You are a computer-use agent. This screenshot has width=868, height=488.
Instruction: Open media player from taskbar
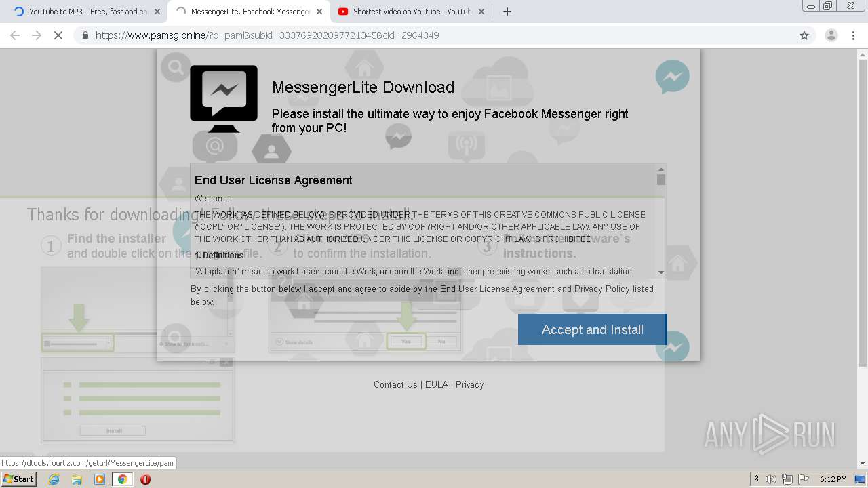(x=100, y=479)
